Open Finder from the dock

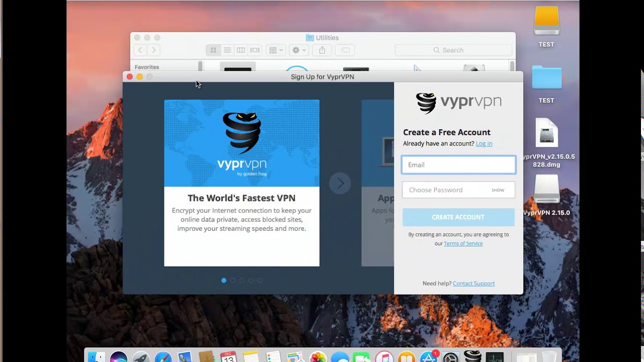pos(96,357)
